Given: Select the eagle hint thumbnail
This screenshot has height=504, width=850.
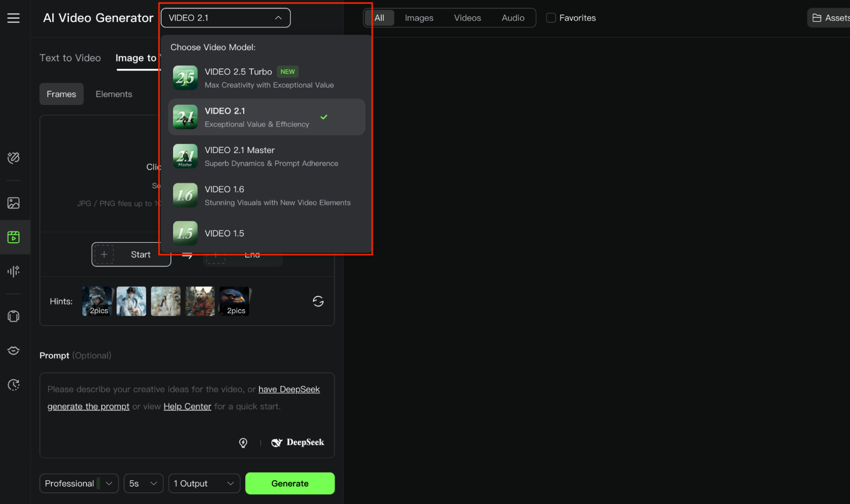Looking at the screenshot, I should tap(235, 301).
